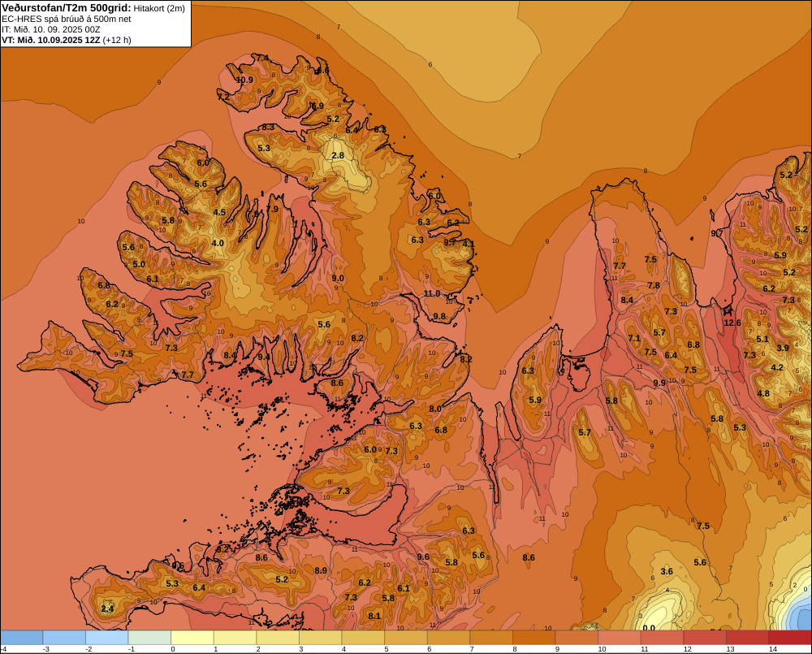Click the 0.0 temperature value near the legend

click(648, 628)
